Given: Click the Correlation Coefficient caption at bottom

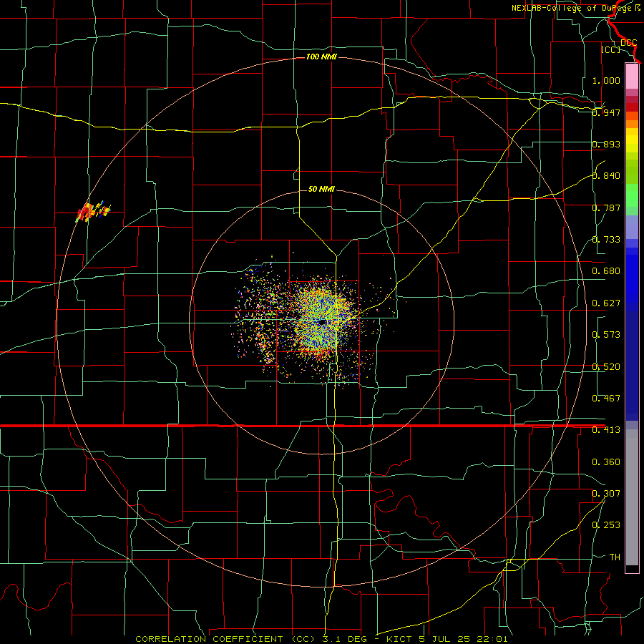Looking at the screenshot, I should 321,639.
